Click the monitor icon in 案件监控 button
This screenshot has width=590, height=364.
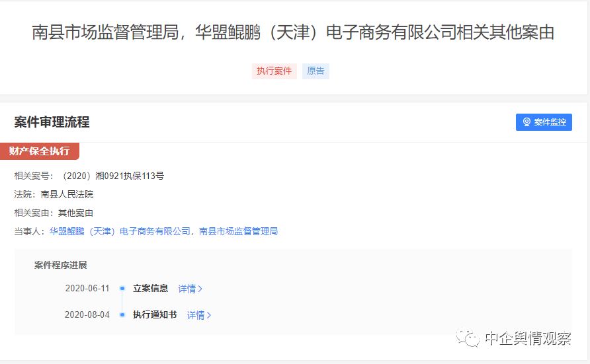pyautogui.click(x=527, y=122)
